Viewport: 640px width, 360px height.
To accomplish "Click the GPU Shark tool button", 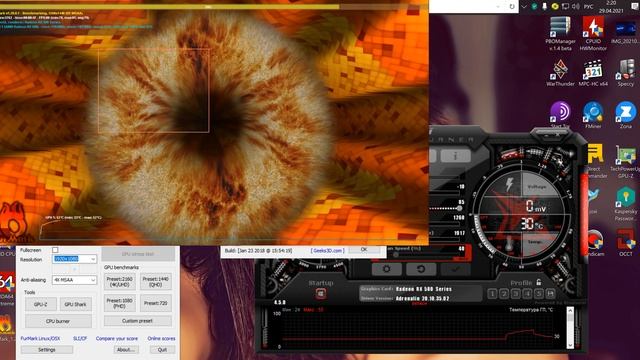I will pos(76,304).
